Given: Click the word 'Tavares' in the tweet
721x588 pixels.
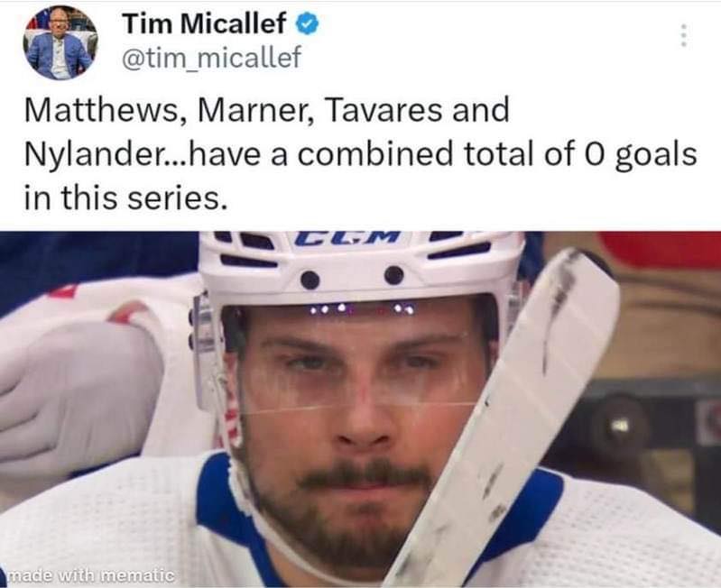Looking at the screenshot, I should tap(383, 110).
